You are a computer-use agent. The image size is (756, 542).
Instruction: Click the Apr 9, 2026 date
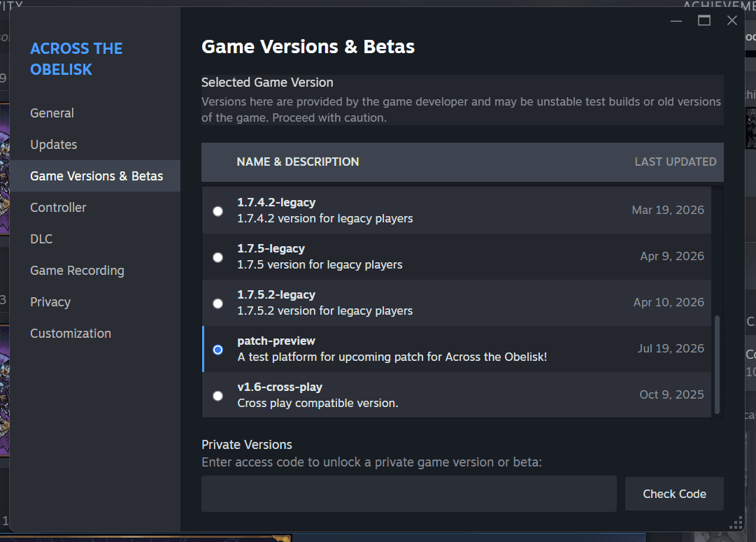click(672, 257)
